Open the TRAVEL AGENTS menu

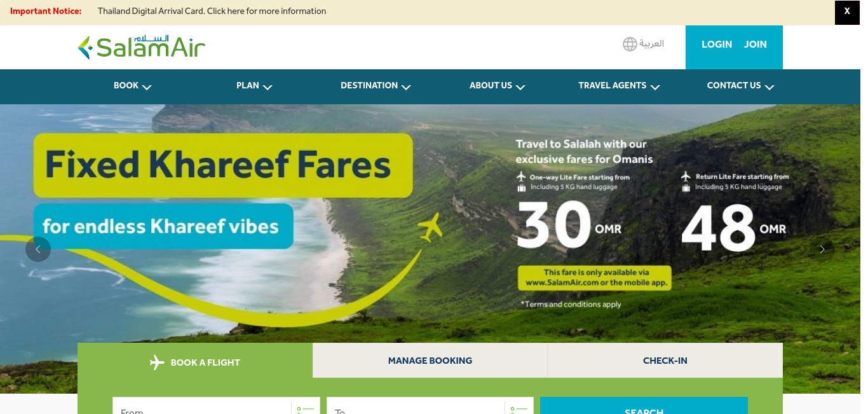[x=619, y=86]
